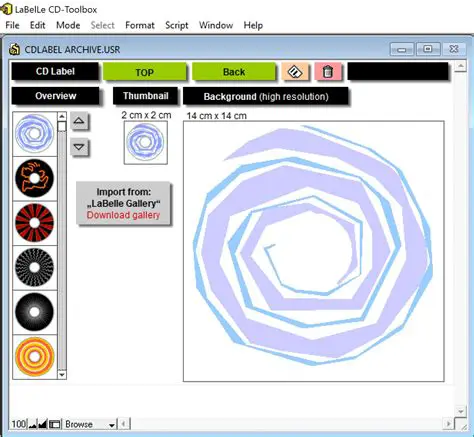Click the pink trash delete icon
474x437 pixels.
pyautogui.click(x=328, y=71)
